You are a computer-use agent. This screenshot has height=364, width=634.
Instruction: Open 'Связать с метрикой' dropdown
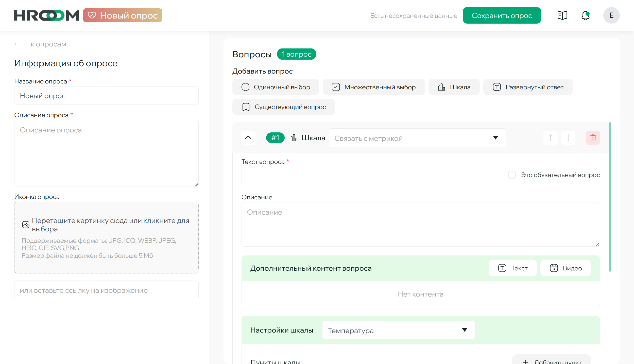click(x=417, y=138)
